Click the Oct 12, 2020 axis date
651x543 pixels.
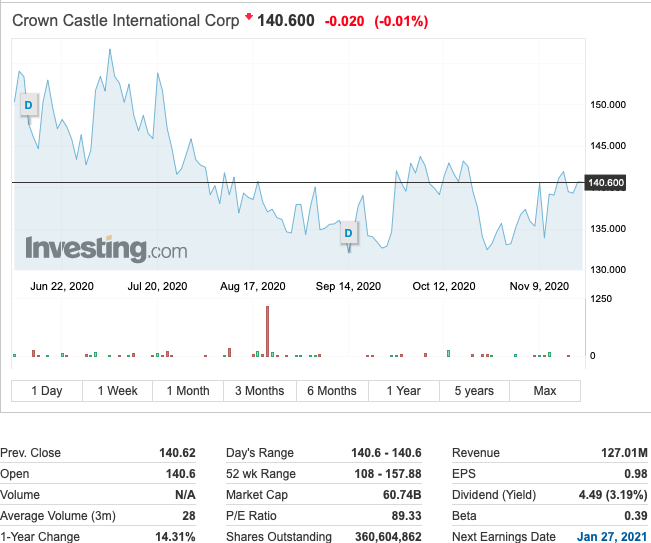click(444, 286)
